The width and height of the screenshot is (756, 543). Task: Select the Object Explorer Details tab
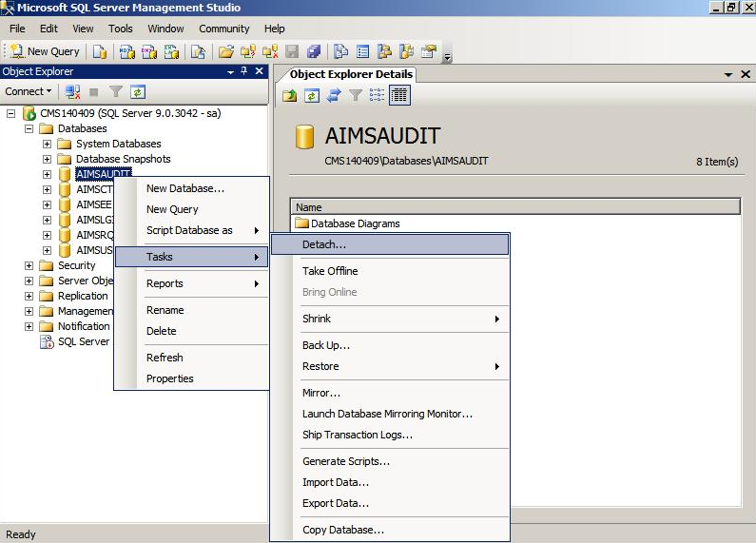point(351,74)
